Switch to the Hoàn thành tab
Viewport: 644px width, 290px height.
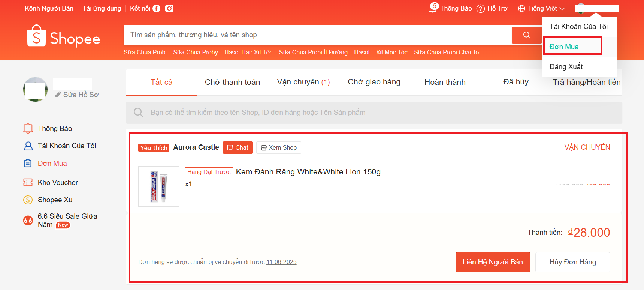(x=445, y=82)
